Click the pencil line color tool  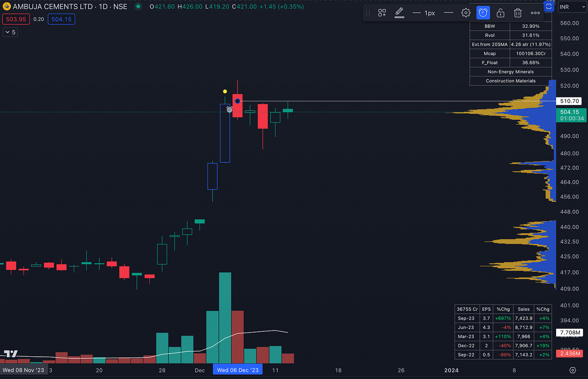[x=399, y=13]
